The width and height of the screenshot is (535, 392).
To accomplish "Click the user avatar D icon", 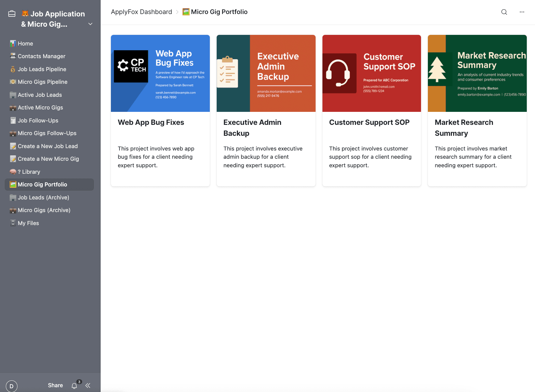I will pyautogui.click(x=12, y=386).
